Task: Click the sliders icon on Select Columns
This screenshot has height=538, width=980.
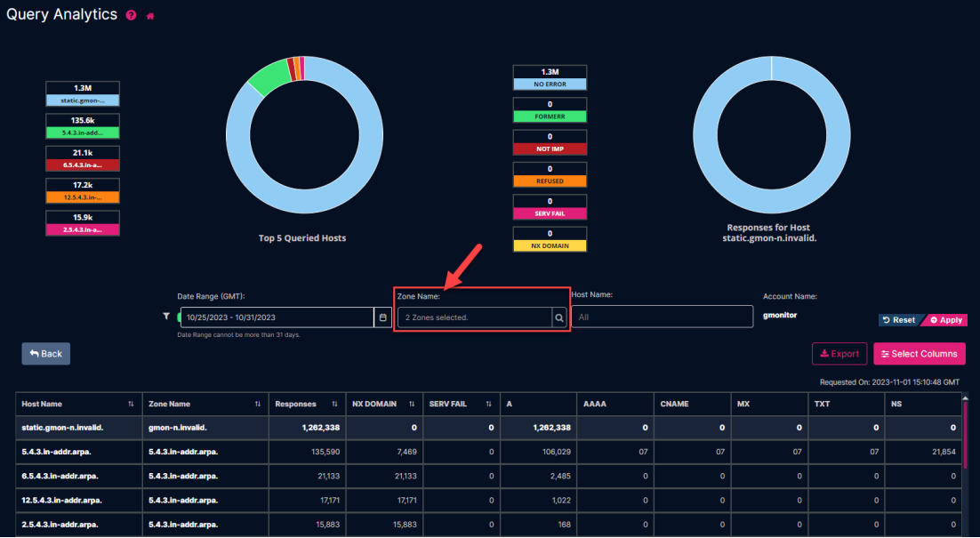Action: tap(886, 353)
